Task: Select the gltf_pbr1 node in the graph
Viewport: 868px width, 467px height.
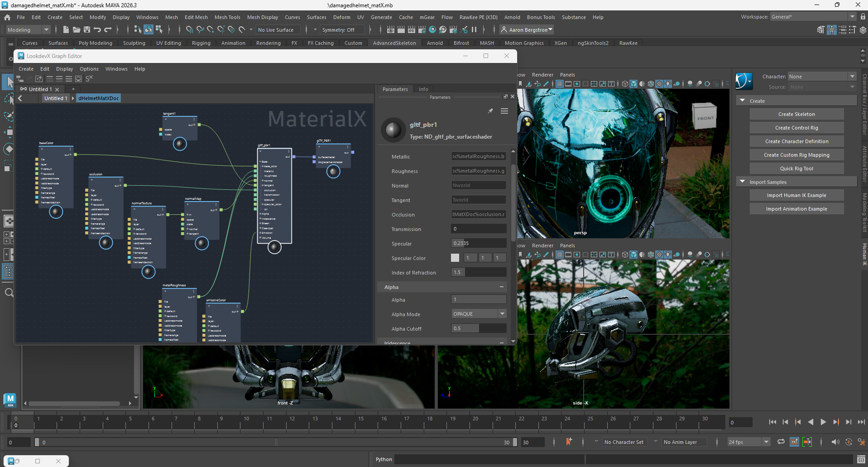Action: tap(274, 195)
